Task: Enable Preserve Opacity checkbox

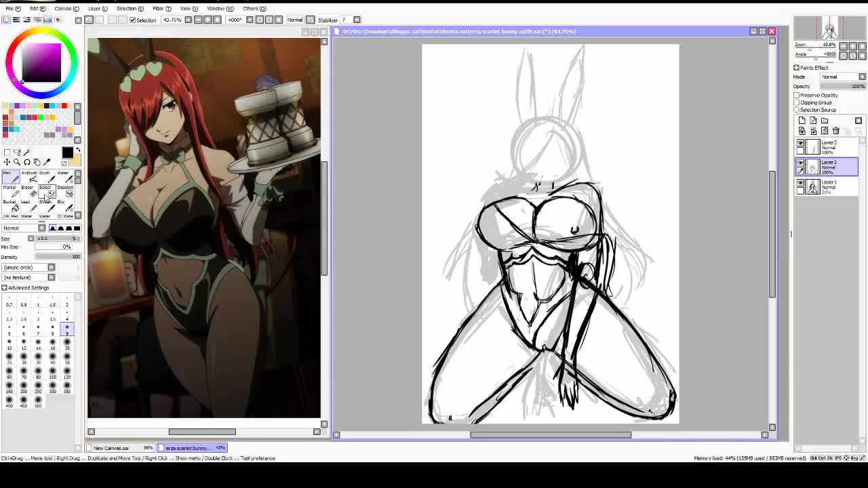Action: (797, 96)
